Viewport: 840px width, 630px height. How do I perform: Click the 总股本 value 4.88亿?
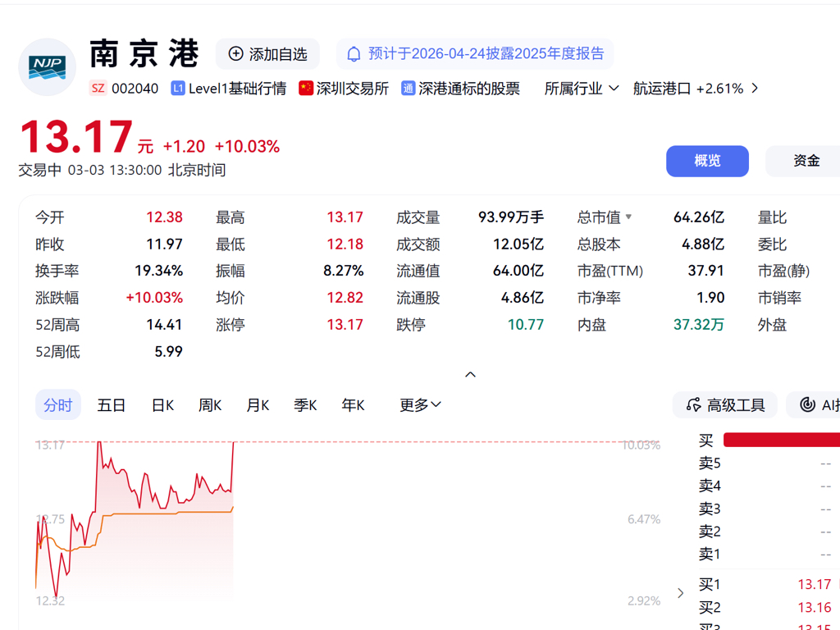coord(703,244)
